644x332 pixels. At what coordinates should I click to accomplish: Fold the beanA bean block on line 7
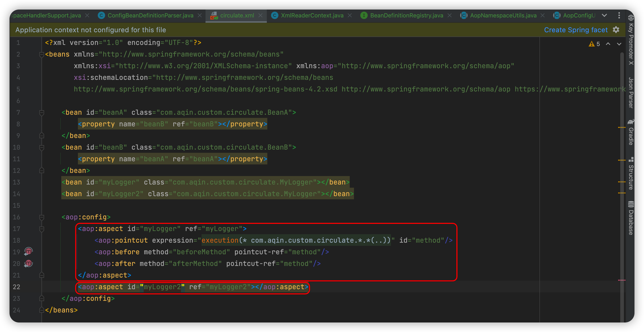pyautogui.click(x=41, y=113)
